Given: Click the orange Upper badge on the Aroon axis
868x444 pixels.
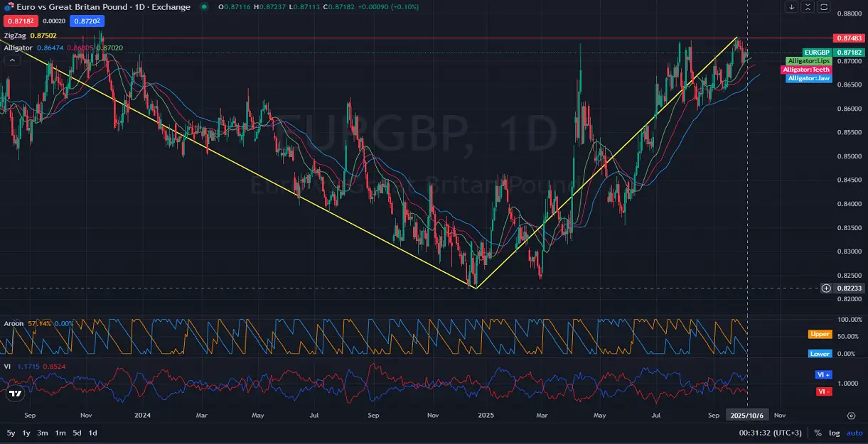Looking at the screenshot, I should pos(819,334).
